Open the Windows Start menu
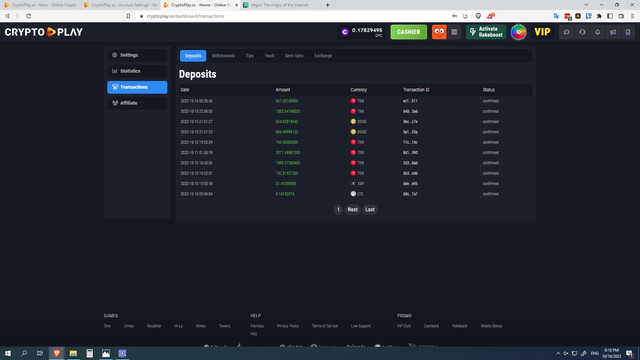The width and height of the screenshot is (640, 360). [x=8, y=353]
